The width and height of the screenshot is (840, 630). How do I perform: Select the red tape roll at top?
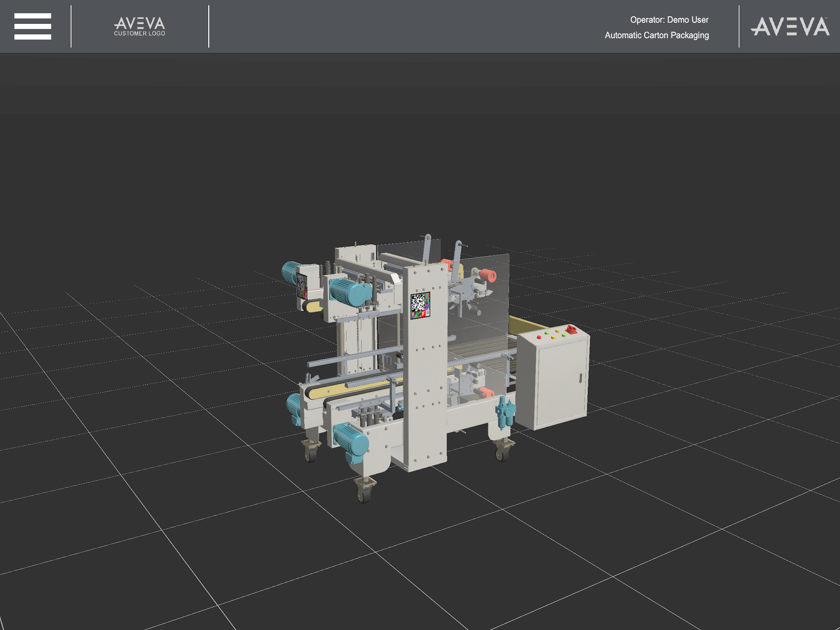(x=488, y=276)
